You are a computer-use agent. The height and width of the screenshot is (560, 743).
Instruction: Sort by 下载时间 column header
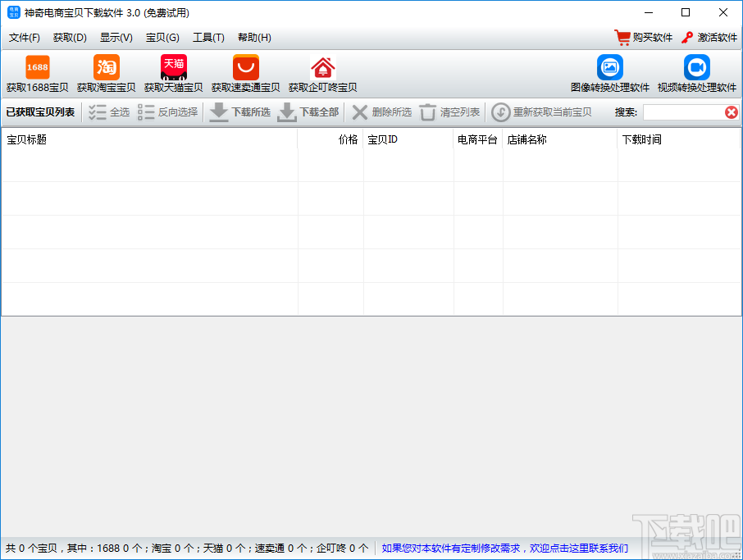coord(679,139)
